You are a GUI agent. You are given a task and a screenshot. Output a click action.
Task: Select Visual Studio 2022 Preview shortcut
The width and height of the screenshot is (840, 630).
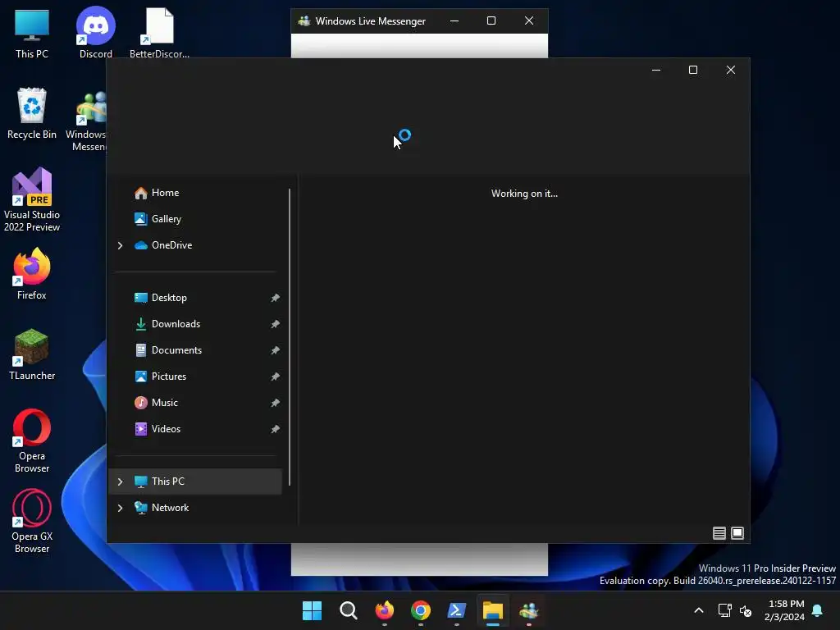coord(32,199)
